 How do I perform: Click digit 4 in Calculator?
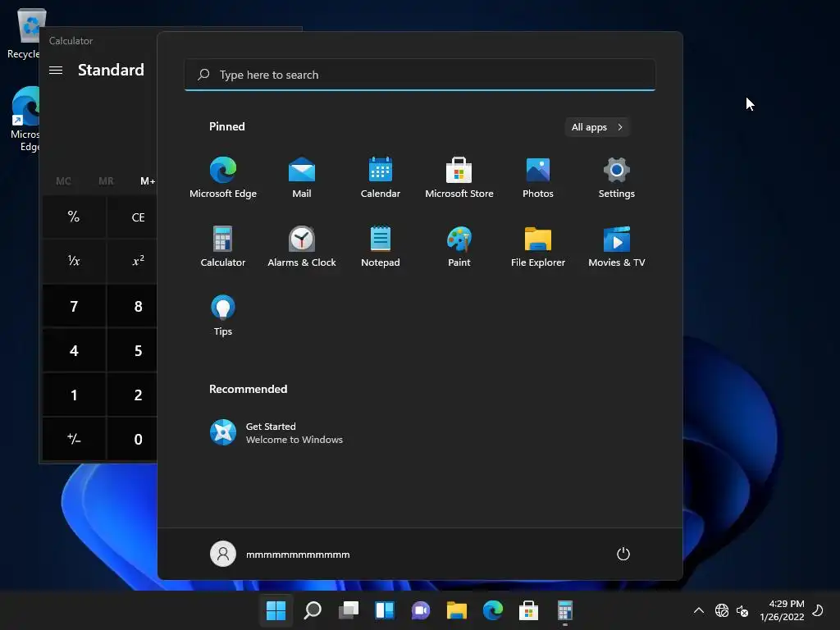74,350
